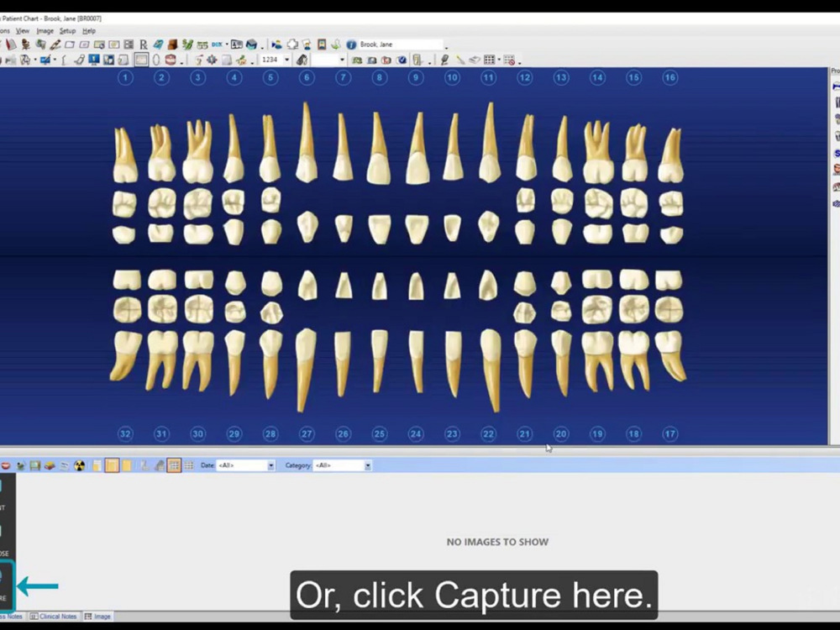Open the View menu
Screen dimensions: 840x630
point(23,31)
